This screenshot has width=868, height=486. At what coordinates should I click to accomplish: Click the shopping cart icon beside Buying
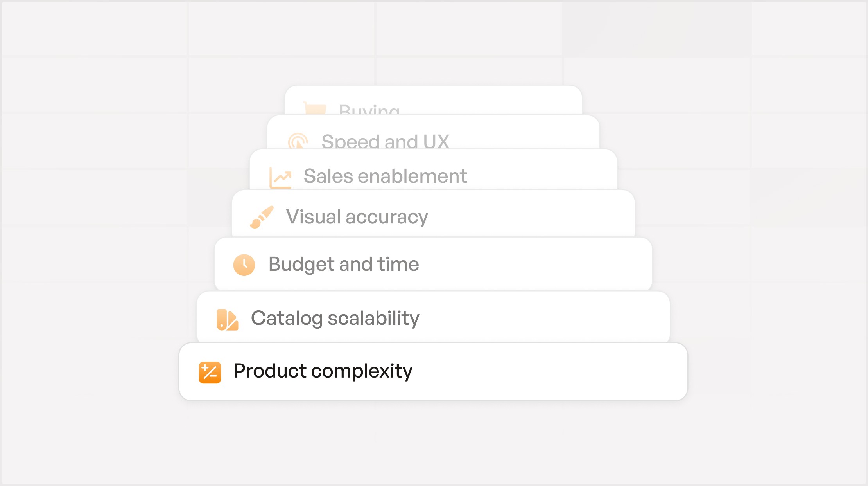(x=315, y=108)
